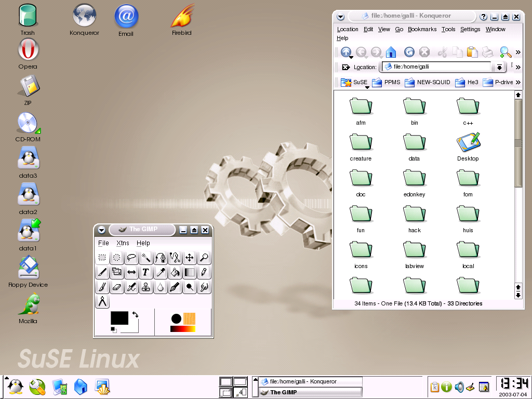
Task: Select the Move tool in GIMP
Action: coord(190,258)
